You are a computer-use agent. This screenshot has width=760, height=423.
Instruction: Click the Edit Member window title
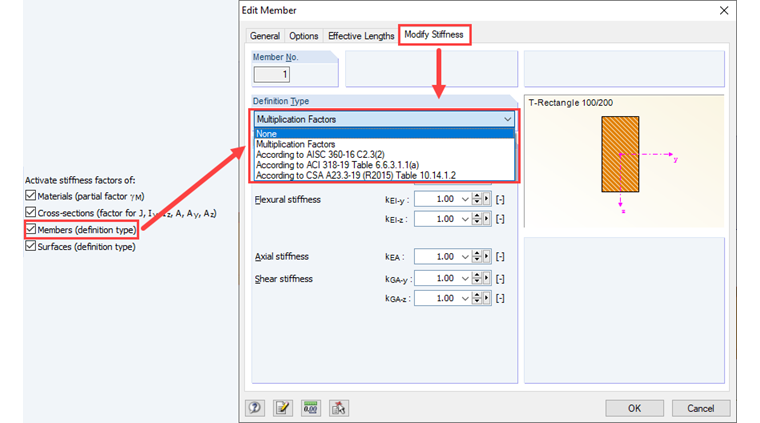(x=269, y=10)
